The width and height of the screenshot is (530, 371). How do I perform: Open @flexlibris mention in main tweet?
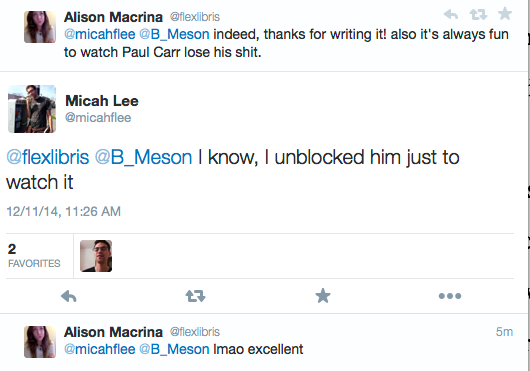[48, 157]
